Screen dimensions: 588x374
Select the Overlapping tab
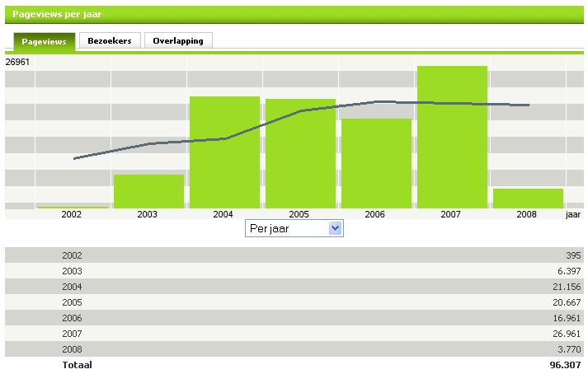click(178, 41)
